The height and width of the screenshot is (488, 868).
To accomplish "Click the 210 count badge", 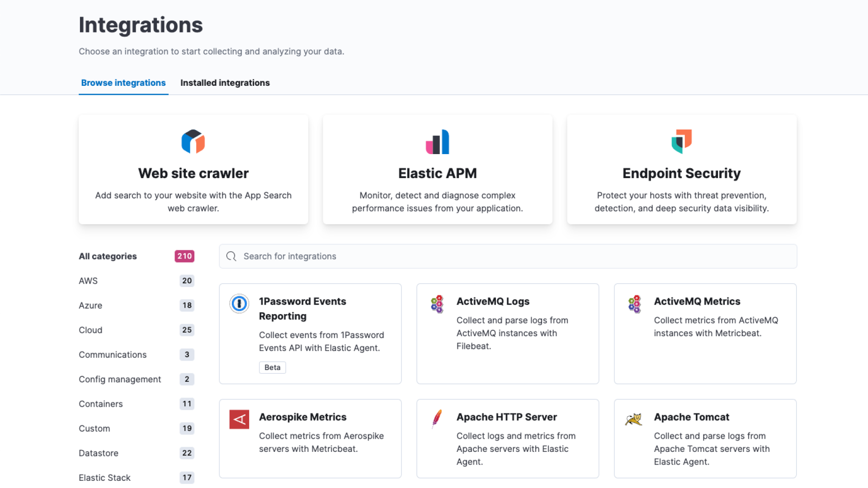I will coord(184,256).
